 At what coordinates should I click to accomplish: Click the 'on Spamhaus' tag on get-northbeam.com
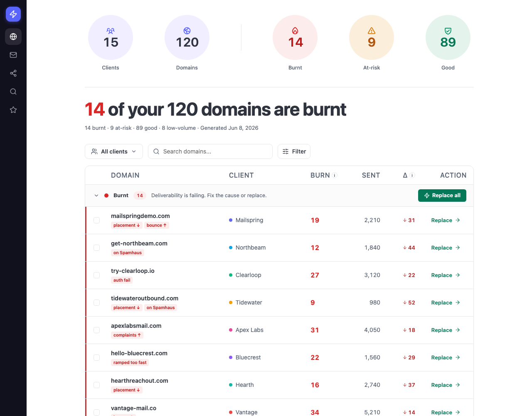[x=128, y=253]
